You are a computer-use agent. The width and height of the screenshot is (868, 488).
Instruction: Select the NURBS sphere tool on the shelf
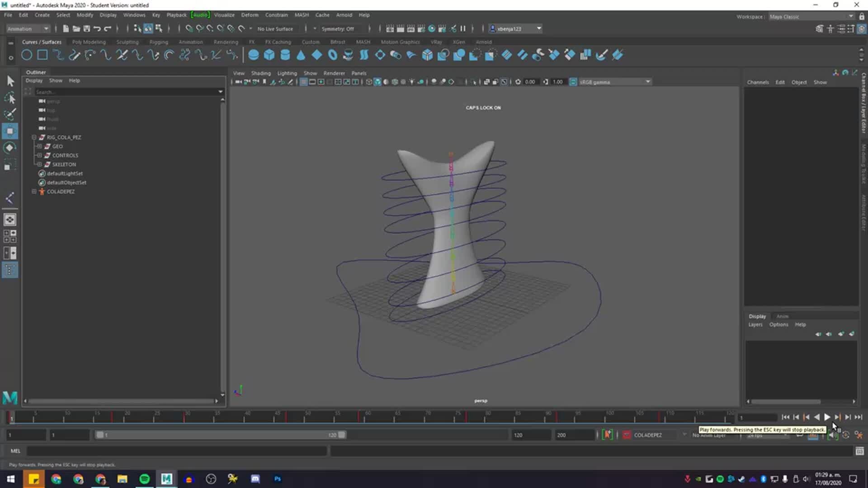[254, 55]
